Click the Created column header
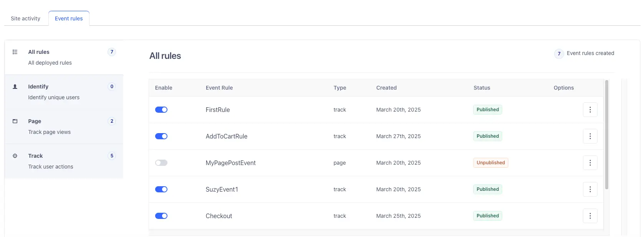644x237 pixels. 386,88
